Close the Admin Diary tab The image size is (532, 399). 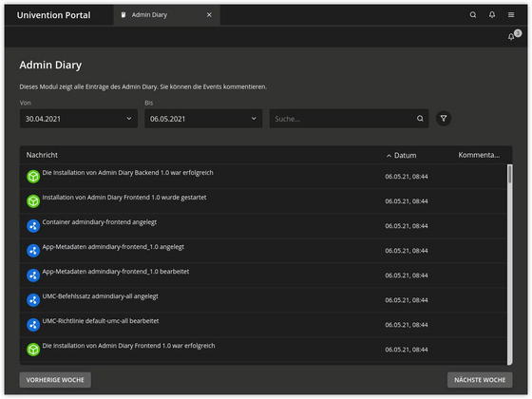(209, 15)
